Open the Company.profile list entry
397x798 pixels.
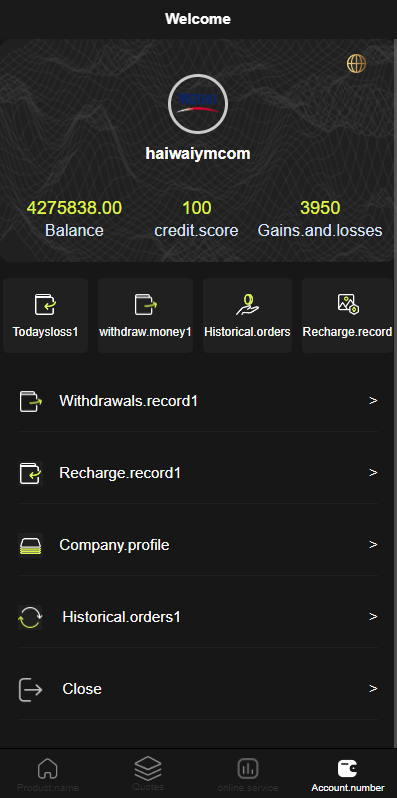pos(198,545)
